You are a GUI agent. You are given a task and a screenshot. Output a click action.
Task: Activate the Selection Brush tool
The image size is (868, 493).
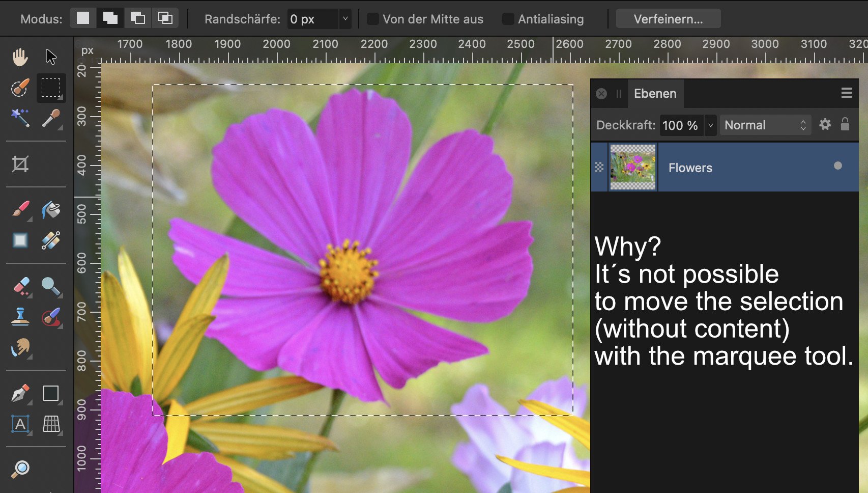tap(20, 88)
